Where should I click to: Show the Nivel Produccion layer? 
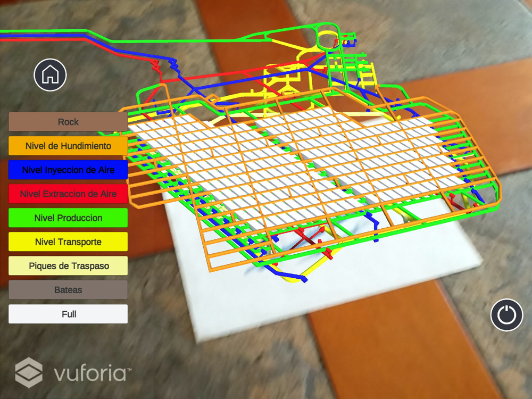68,218
